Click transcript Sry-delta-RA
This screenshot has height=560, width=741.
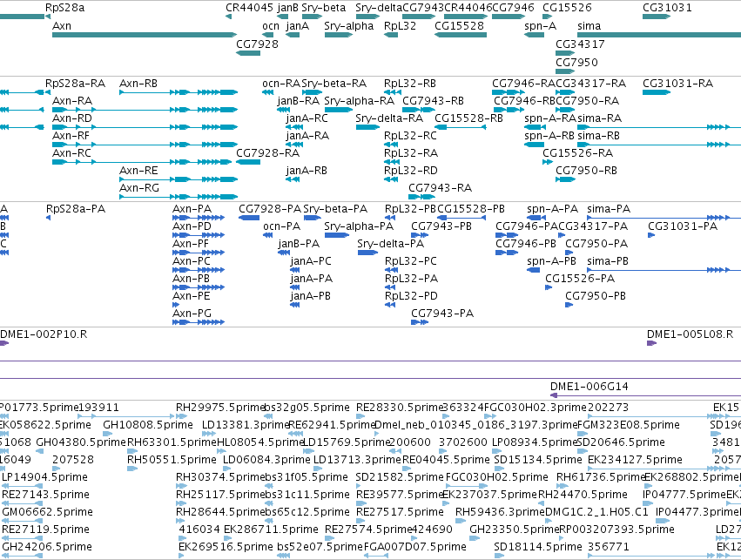367,127
